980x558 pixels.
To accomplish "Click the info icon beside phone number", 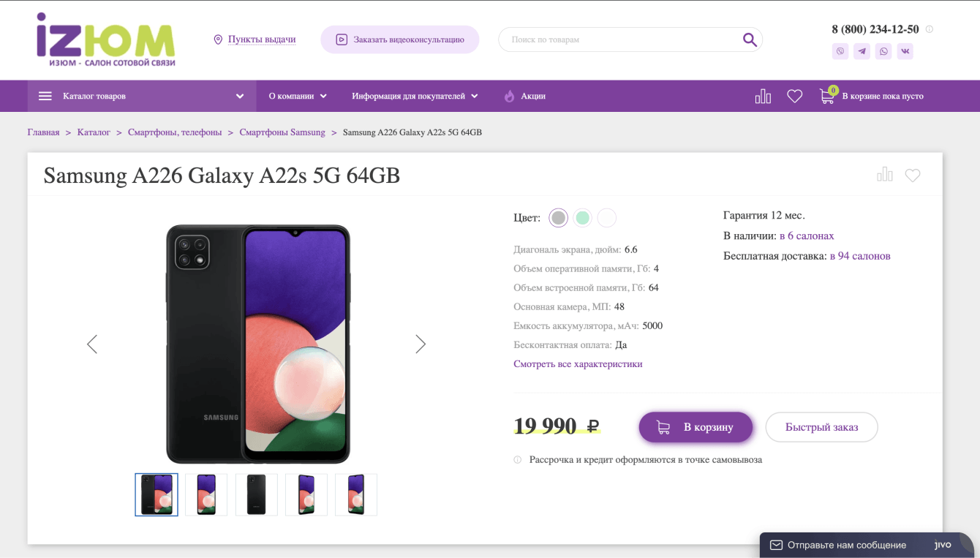I will (930, 29).
